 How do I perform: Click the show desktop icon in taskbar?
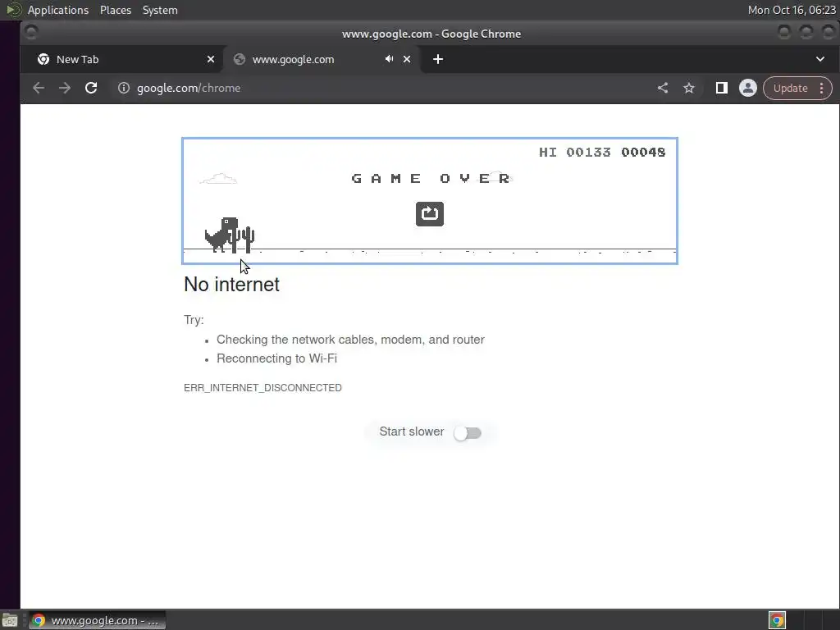click(x=10, y=620)
